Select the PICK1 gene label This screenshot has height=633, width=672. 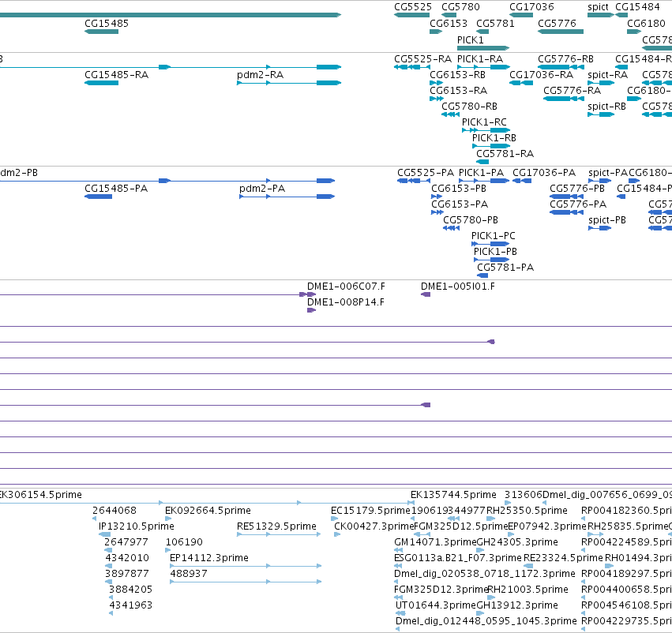click(470, 39)
